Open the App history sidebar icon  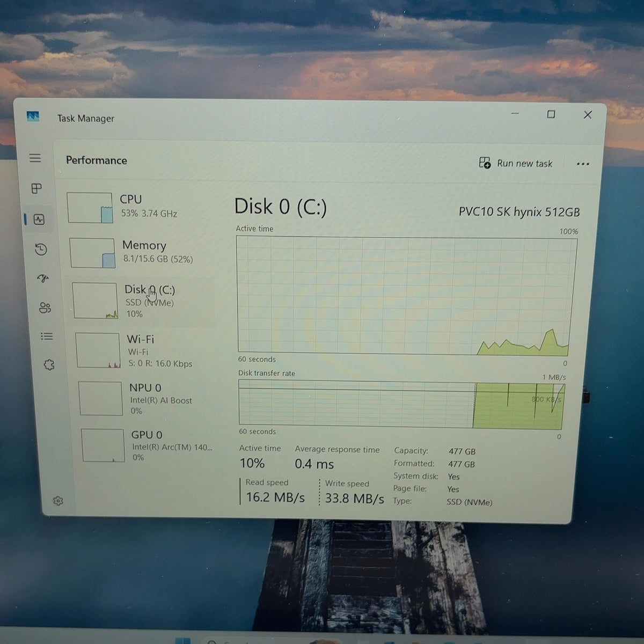(41, 249)
